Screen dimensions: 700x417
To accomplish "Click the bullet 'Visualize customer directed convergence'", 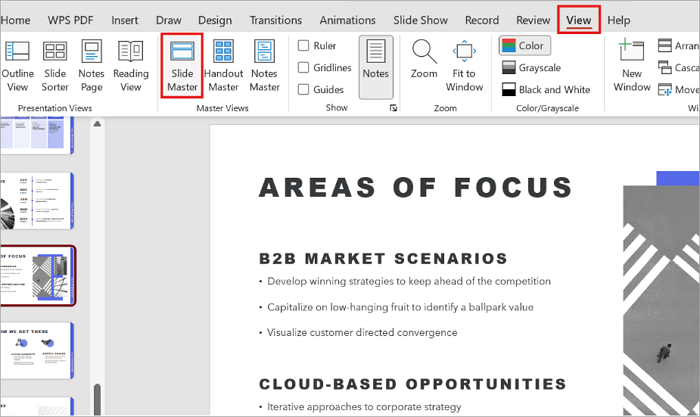I will tap(362, 333).
